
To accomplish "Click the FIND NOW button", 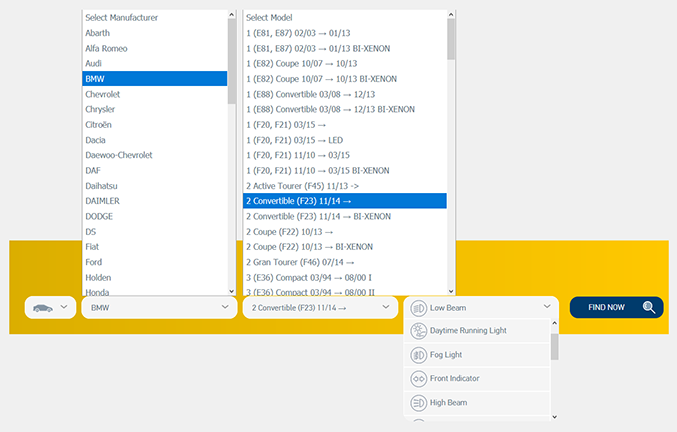I will pos(617,307).
